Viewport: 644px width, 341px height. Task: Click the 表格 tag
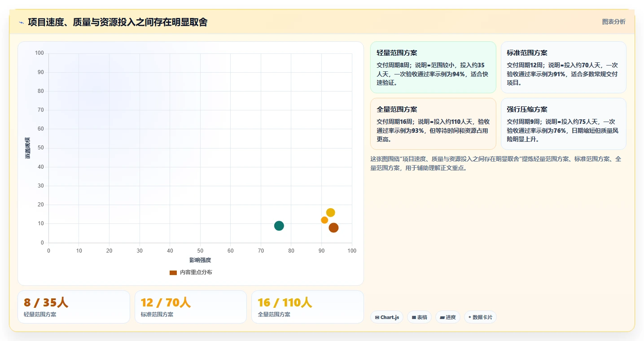pyautogui.click(x=419, y=317)
